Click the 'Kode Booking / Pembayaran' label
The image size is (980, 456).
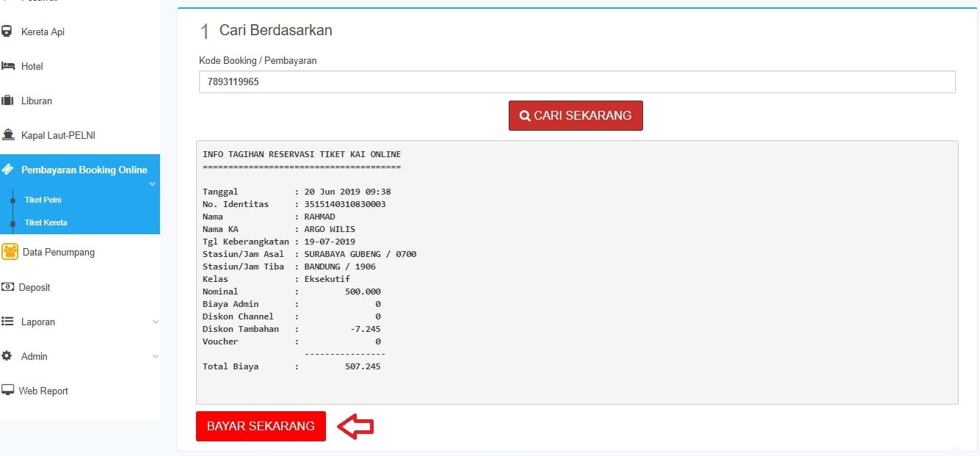click(258, 60)
